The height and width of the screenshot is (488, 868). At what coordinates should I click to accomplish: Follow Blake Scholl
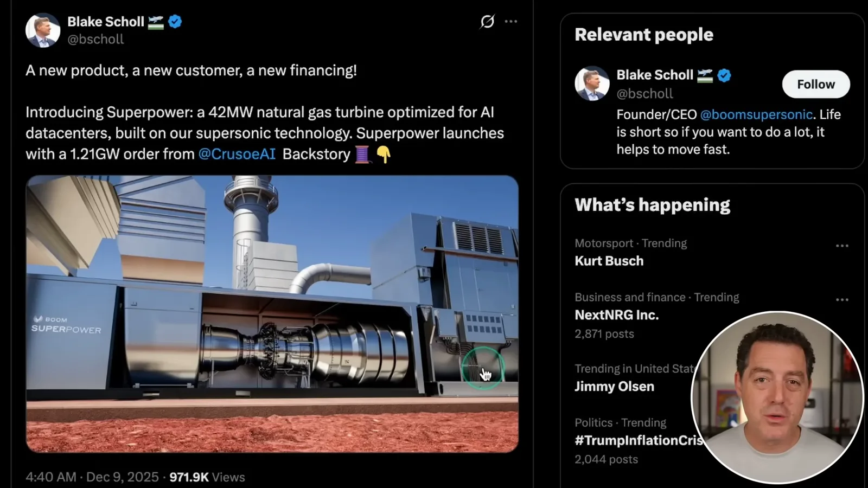(816, 84)
